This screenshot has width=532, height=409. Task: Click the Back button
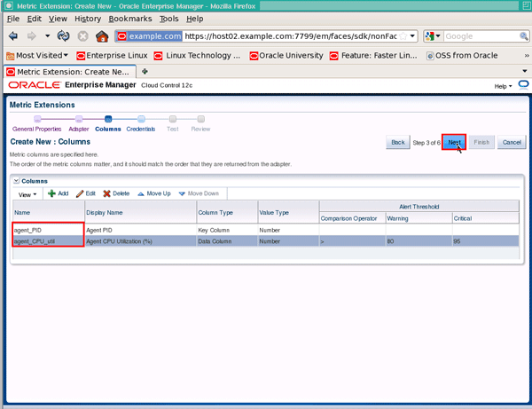coord(397,142)
